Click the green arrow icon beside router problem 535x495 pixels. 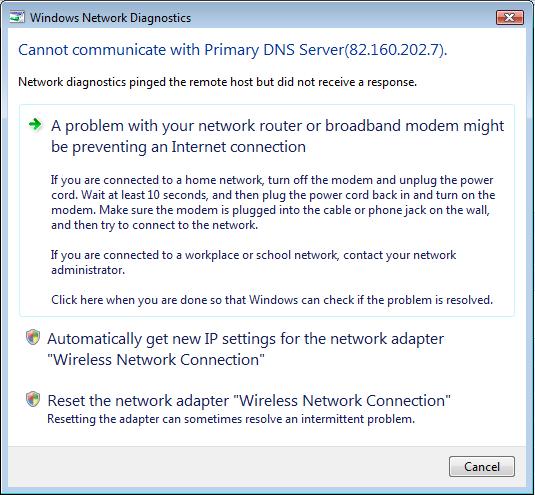coord(35,125)
